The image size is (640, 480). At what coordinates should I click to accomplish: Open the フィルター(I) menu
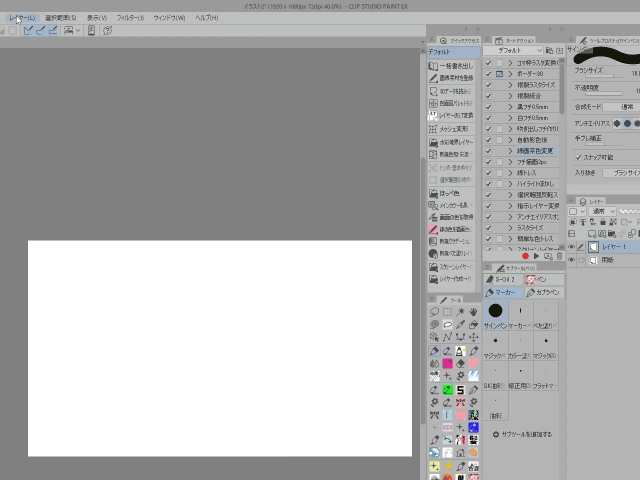tap(130, 18)
